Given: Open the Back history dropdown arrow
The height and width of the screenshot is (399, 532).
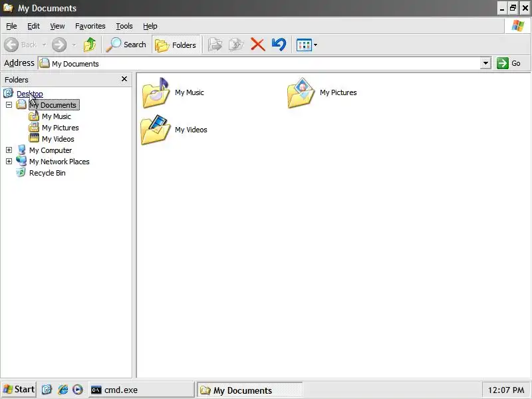Looking at the screenshot, I should tap(44, 45).
